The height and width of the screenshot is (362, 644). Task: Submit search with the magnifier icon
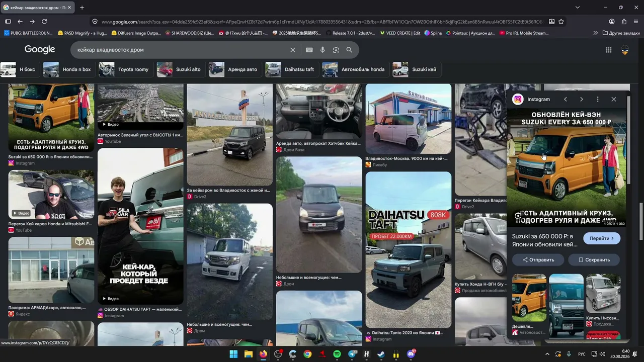[349, 50]
